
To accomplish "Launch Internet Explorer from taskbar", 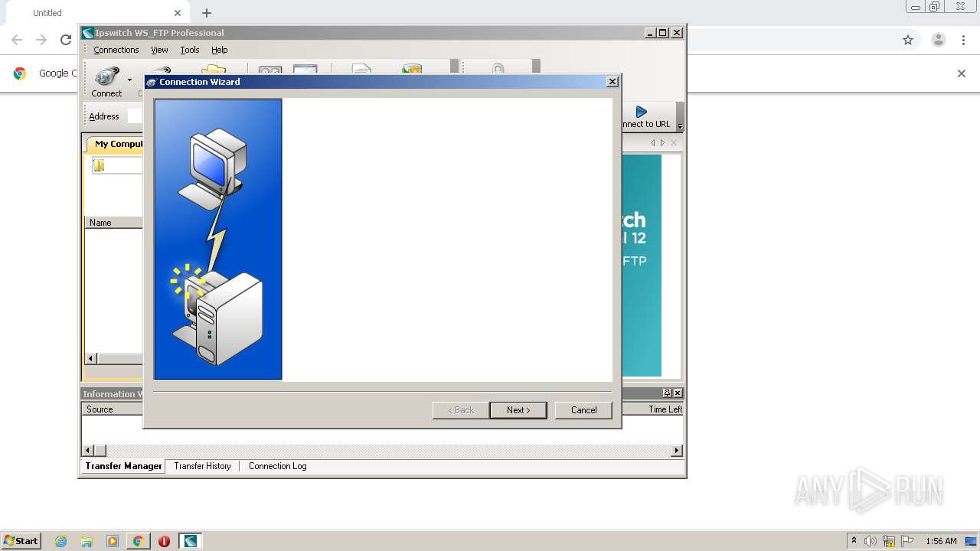I will point(61,541).
